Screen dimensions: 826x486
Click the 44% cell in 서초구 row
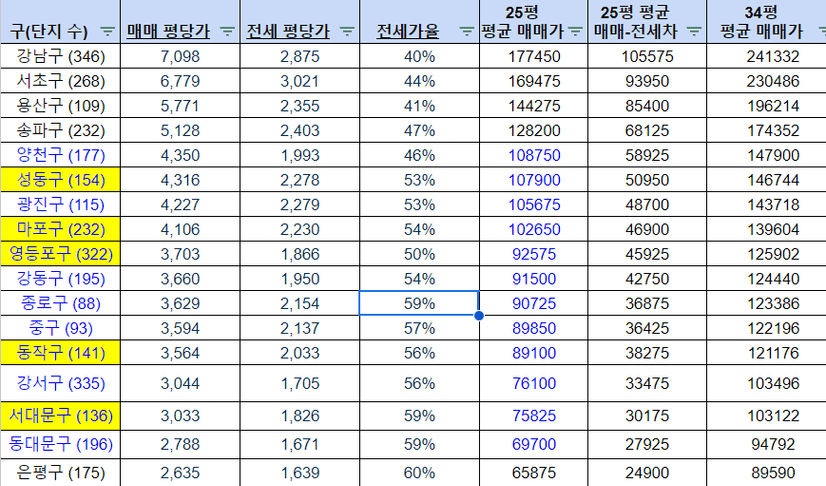point(419,81)
